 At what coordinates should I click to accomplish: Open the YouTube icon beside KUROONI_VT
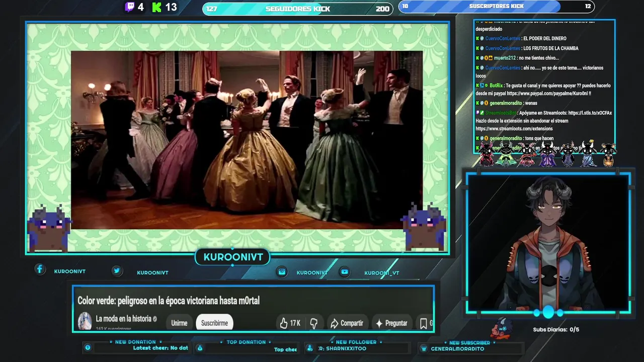pyautogui.click(x=345, y=271)
